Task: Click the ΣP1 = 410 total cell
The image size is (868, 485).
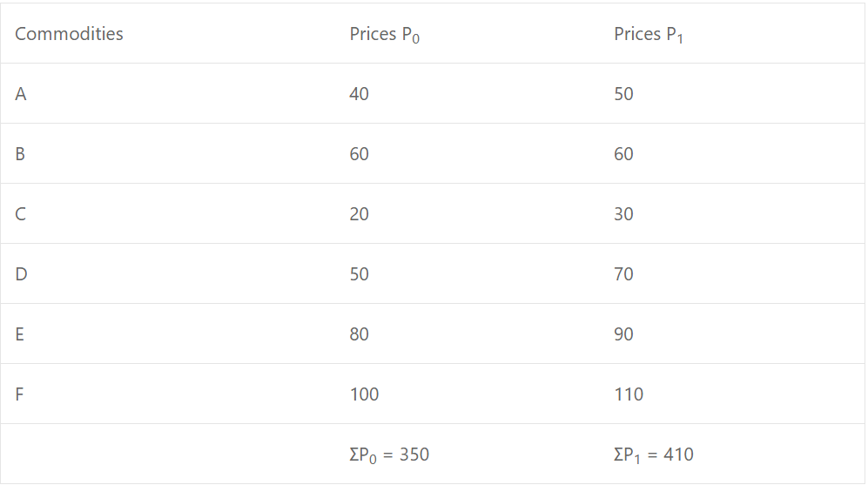Action: (654, 455)
